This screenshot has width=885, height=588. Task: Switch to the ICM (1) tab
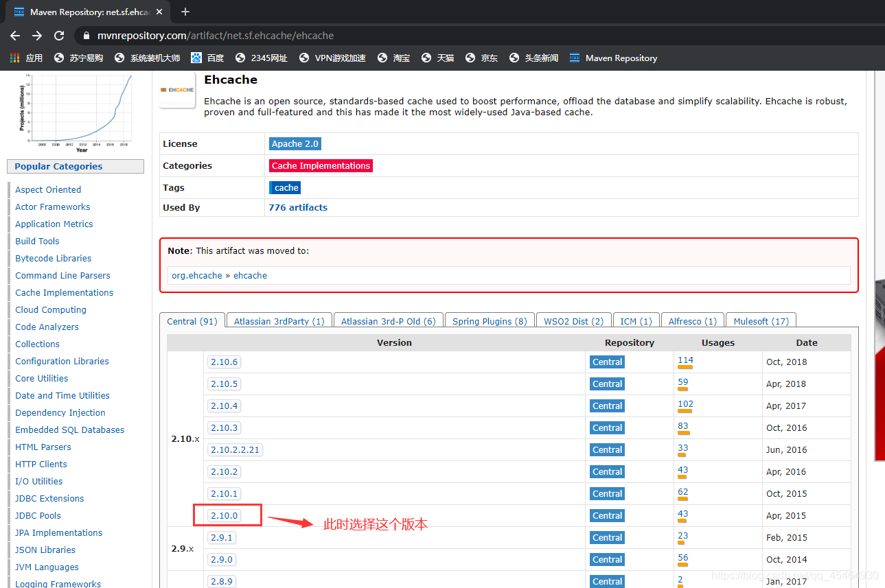coord(636,321)
